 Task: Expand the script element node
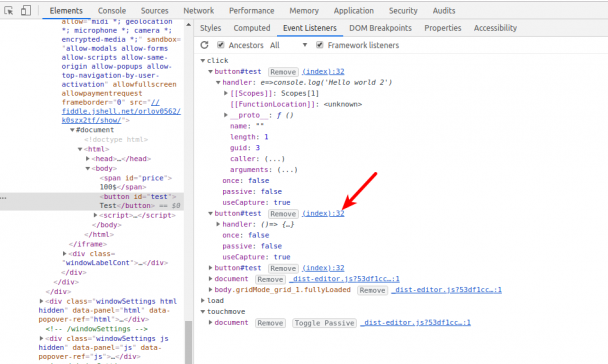[95, 215]
